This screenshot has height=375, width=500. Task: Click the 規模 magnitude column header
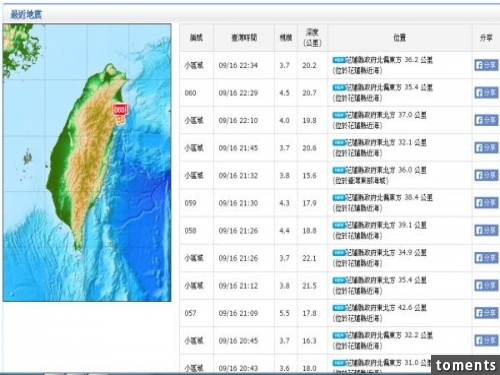(286, 38)
